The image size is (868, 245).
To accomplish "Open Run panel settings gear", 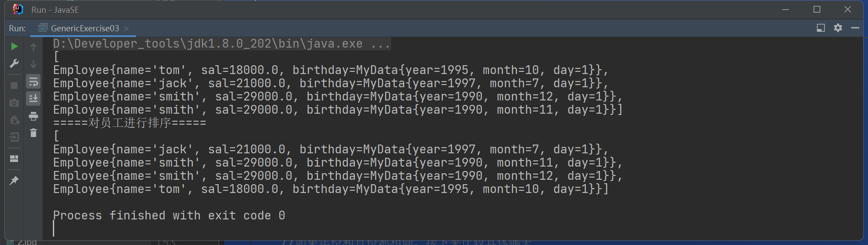I will [838, 28].
